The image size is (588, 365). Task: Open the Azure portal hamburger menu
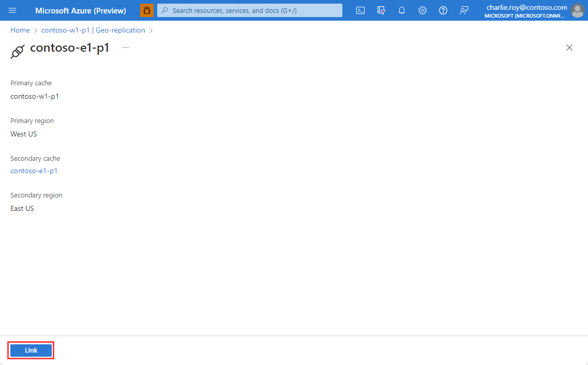tap(12, 10)
